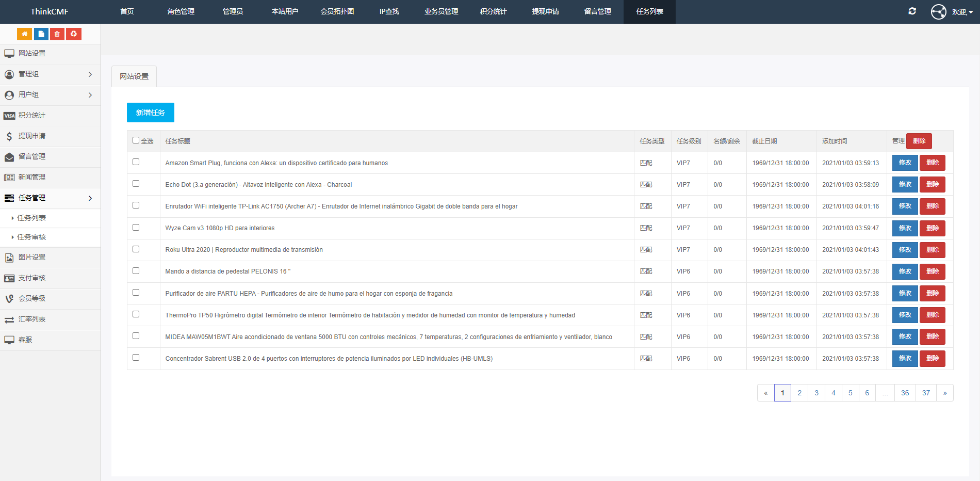Go to pagination page 37

[926, 393]
